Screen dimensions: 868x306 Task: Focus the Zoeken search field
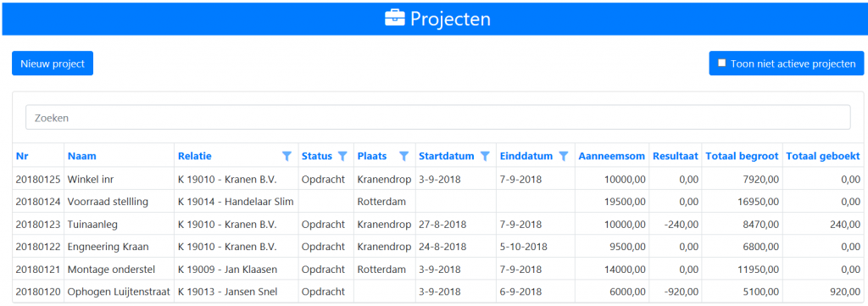click(x=438, y=118)
